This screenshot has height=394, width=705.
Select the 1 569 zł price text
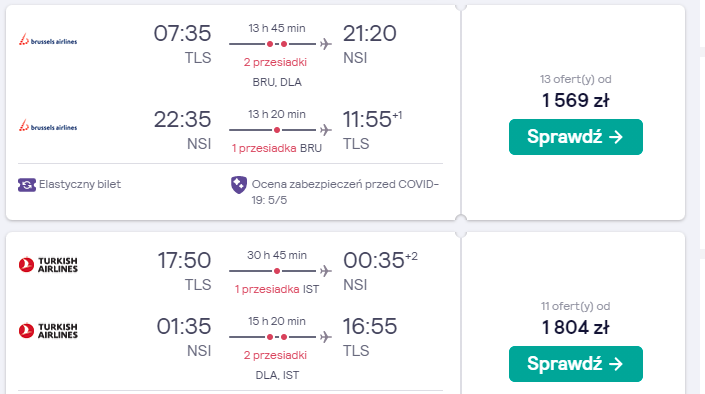[576, 100]
